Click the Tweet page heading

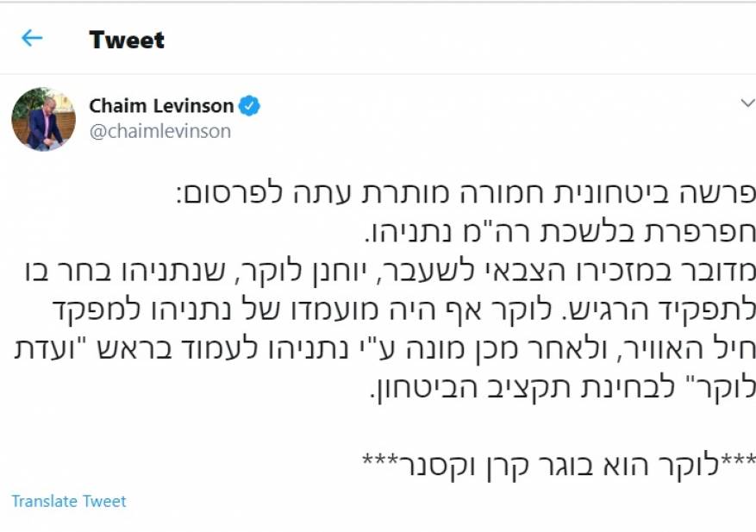[x=127, y=40]
